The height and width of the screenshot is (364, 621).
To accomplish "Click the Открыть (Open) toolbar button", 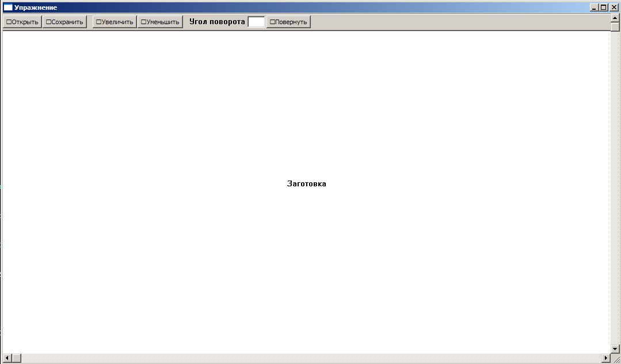I will 22,22.
